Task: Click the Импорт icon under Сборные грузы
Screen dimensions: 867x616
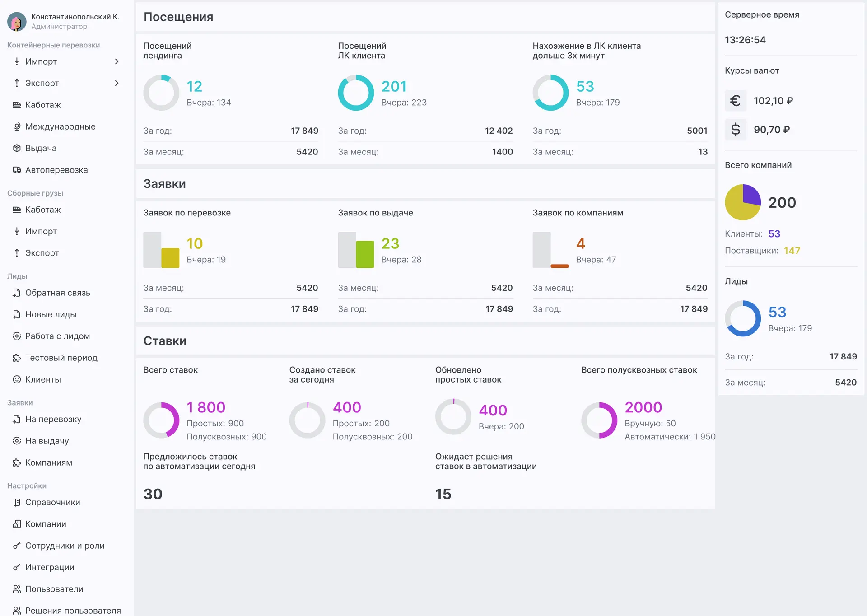Action: click(x=17, y=231)
